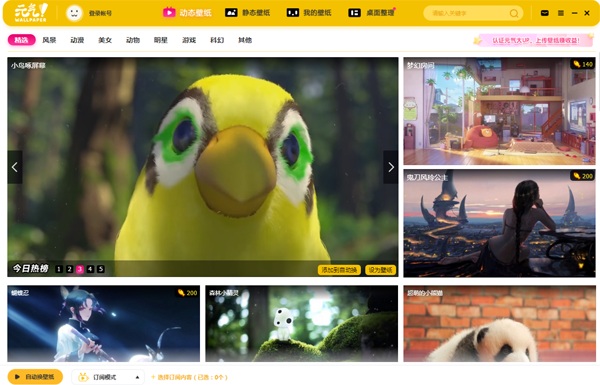Image resolution: width=600 pixels, height=385 pixels.
Task: Click the 设为壁纸 button
Action: 380,270
